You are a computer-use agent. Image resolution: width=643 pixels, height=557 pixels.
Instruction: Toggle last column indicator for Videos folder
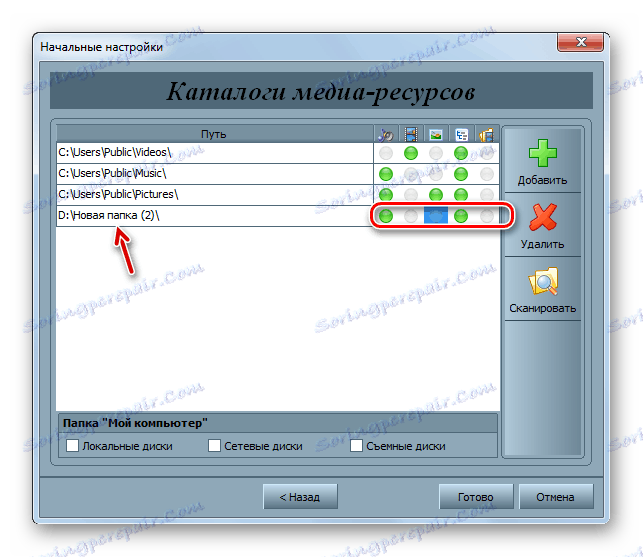486,153
